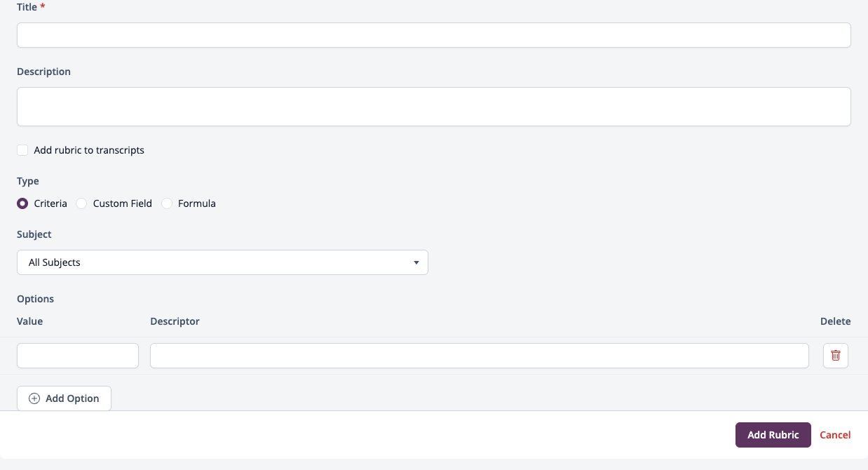Click the Add Rubric button
Viewport: 868px width, 470px height.
click(x=773, y=435)
